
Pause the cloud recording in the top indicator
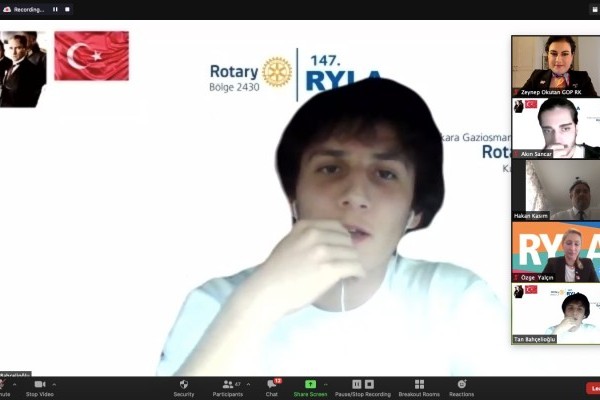(x=55, y=9)
